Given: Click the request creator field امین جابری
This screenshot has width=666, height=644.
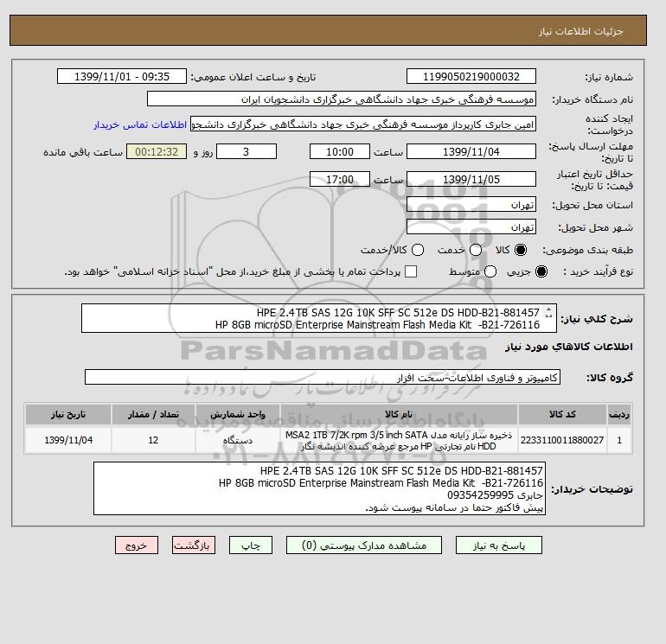Looking at the screenshot, I should (x=363, y=124).
